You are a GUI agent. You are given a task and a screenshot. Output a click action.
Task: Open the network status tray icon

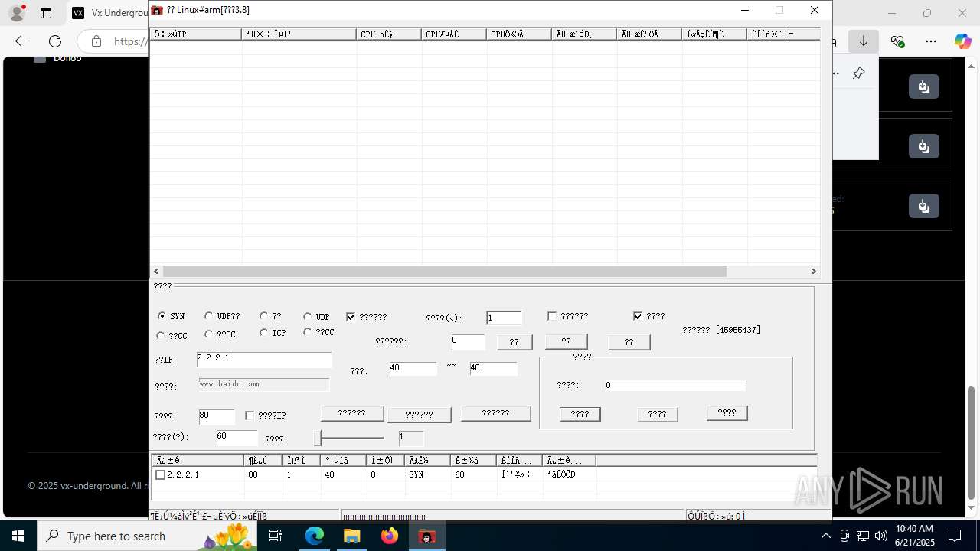click(863, 536)
